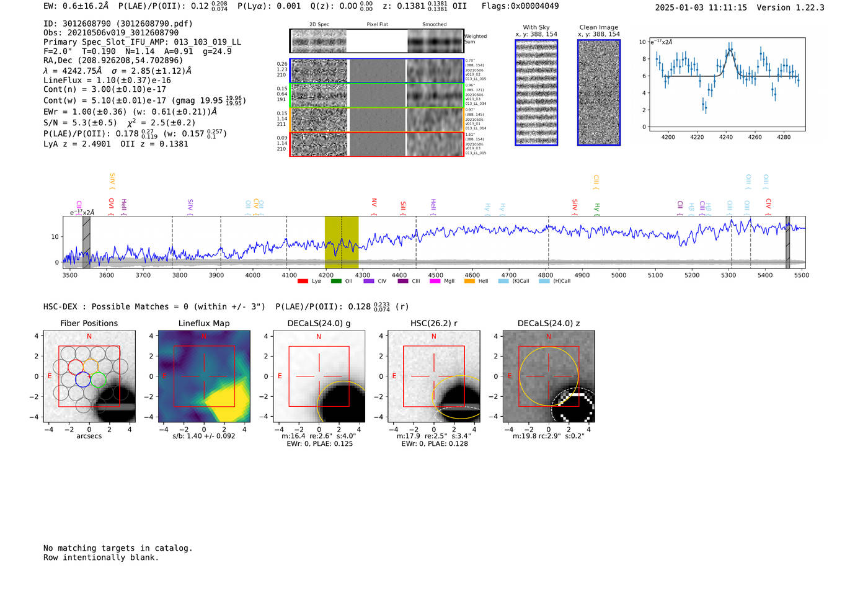The image size is (868, 591).
Task: Click the Flags:0x00004049 text
Action: point(520,6)
